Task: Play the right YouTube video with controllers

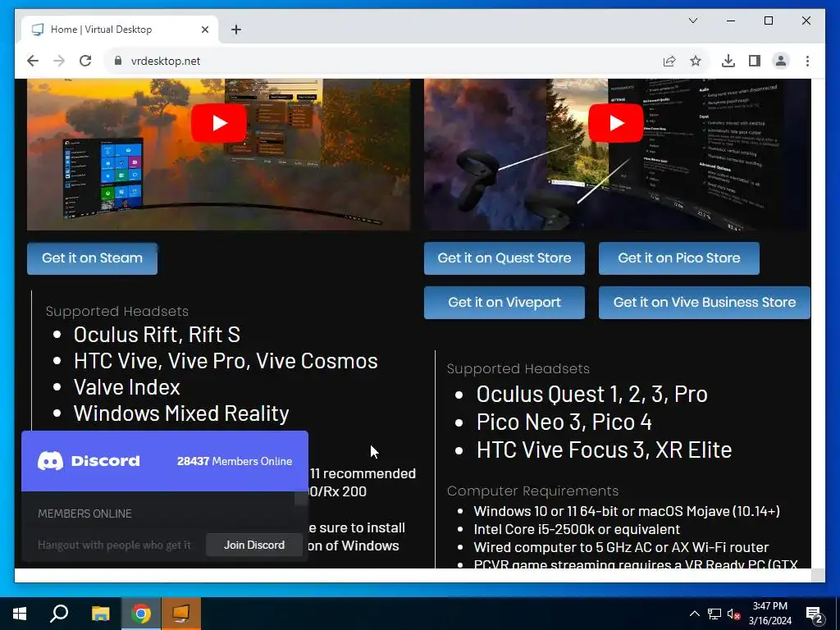Action: pyautogui.click(x=615, y=123)
